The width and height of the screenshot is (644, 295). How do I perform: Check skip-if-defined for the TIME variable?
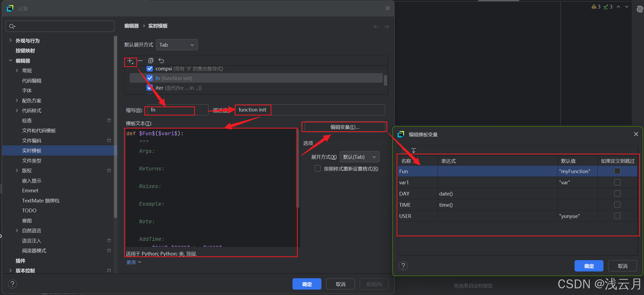[617, 205]
